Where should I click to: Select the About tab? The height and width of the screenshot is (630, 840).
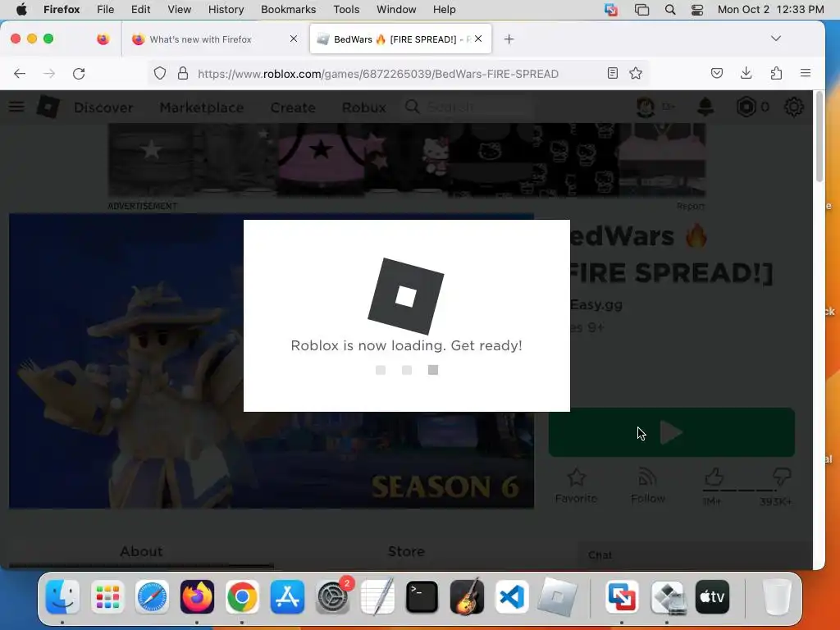click(141, 552)
